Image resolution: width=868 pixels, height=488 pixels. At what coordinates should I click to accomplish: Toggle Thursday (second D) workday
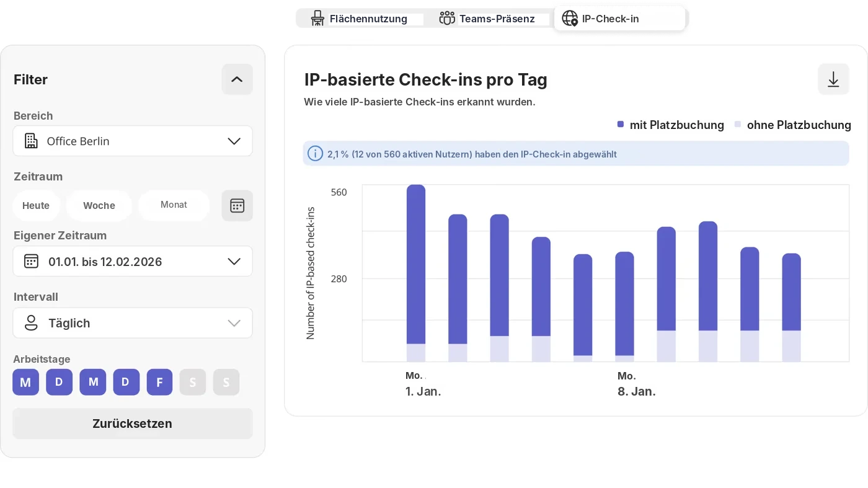pos(126,382)
